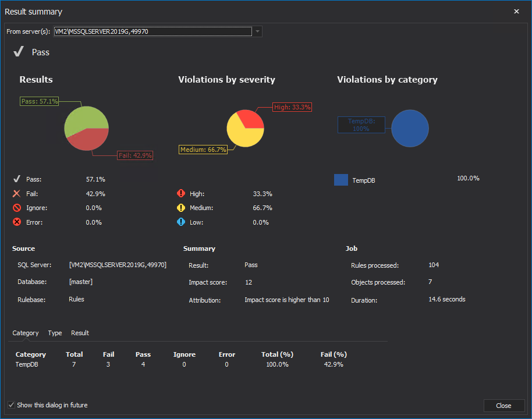Click the large Pass checkmark icon

(19, 52)
